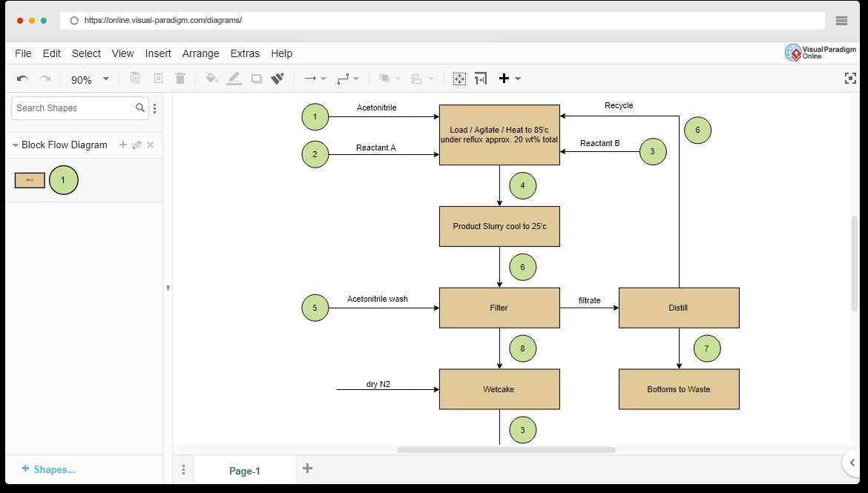Select the Product Slurry cool block
The width and height of the screenshot is (868, 493).
coord(499,226)
